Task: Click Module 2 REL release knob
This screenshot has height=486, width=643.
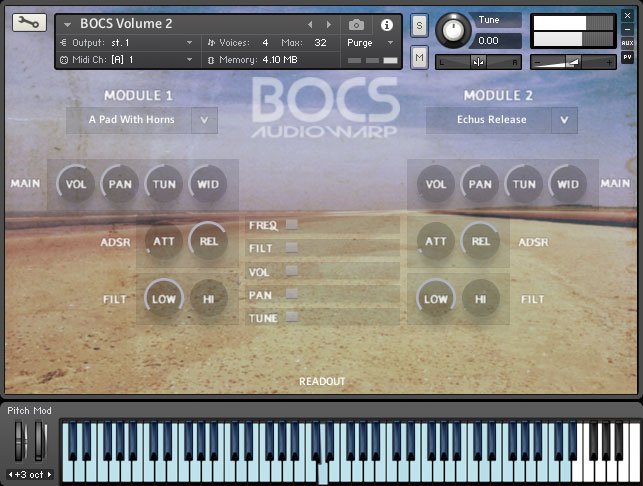Action: click(480, 241)
